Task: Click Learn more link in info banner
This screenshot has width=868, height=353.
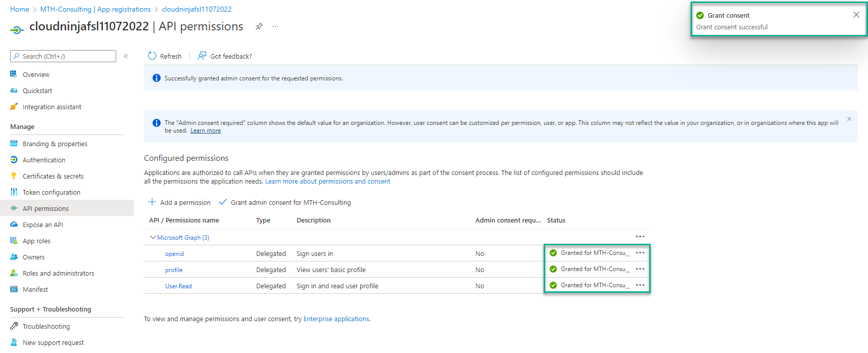Action: coord(206,130)
